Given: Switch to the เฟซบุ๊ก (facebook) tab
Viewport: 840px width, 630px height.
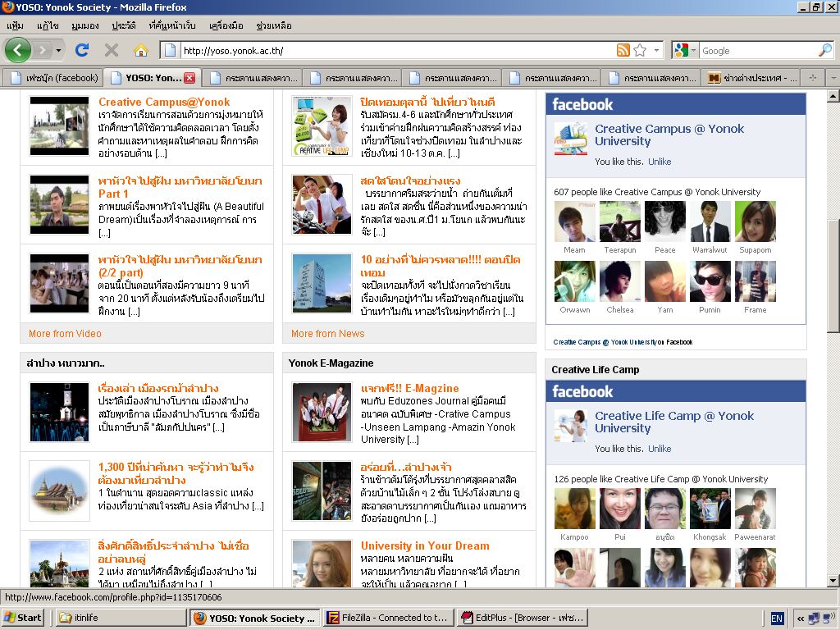Looking at the screenshot, I should 52,78.
